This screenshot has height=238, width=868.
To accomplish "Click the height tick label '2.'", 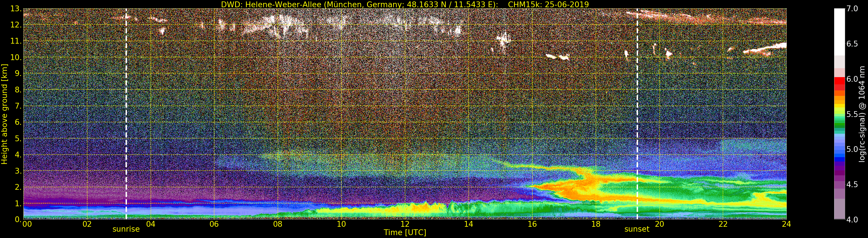I will [x=18, y=187].
